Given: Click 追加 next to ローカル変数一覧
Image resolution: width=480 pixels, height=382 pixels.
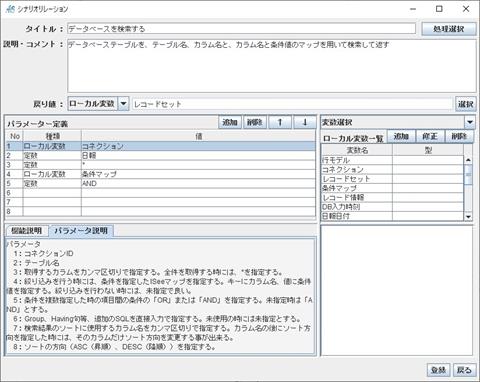Looking at the screenshot, I should [x=401, y=136].
